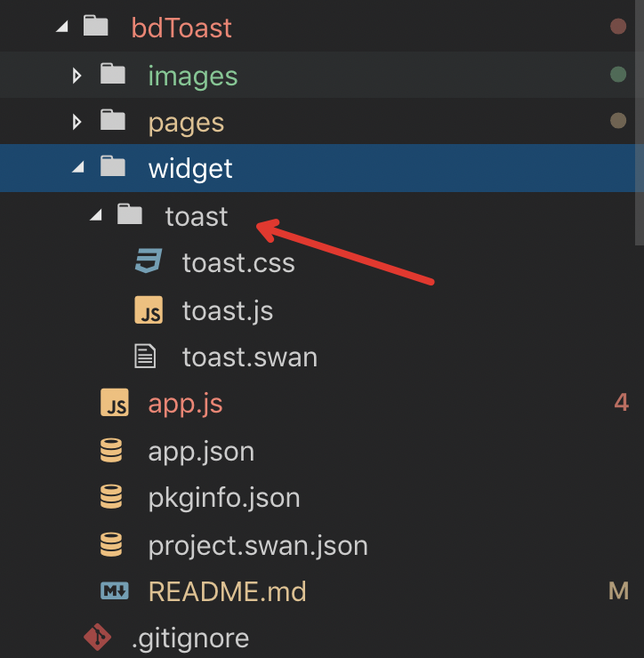This screenshot has width=644, height=658.
Task: Select the project.swan.json file
Action: point(258,544)
